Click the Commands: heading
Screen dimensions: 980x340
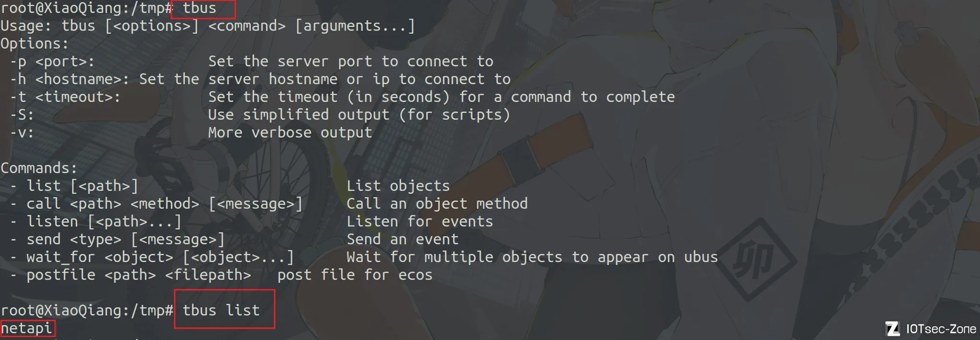(x=38, y=168)
